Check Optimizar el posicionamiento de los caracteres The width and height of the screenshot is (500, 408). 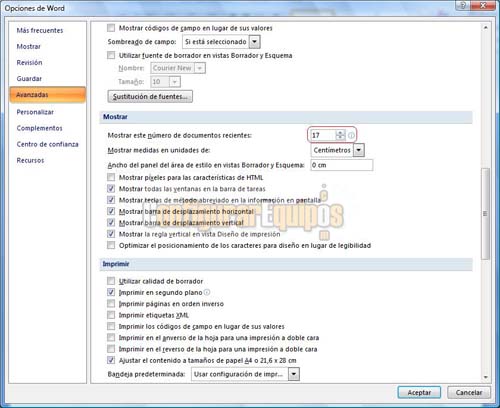[111, 245]
